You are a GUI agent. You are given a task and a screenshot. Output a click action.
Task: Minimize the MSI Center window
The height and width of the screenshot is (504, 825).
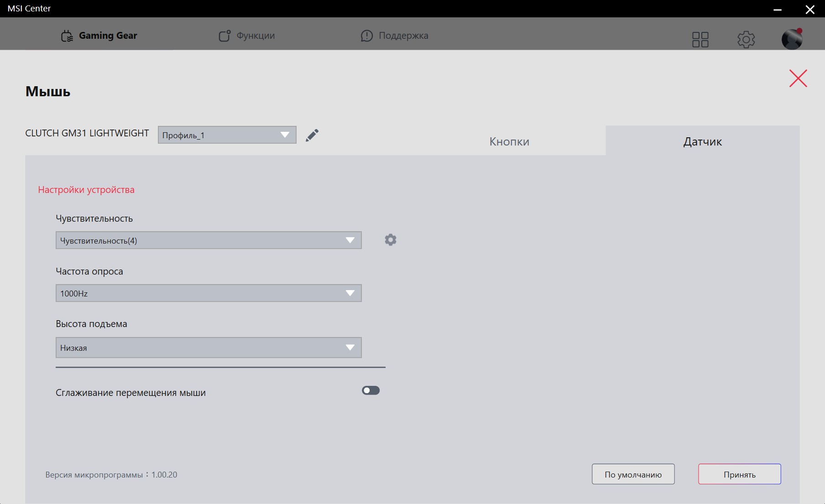click(778, 10)
